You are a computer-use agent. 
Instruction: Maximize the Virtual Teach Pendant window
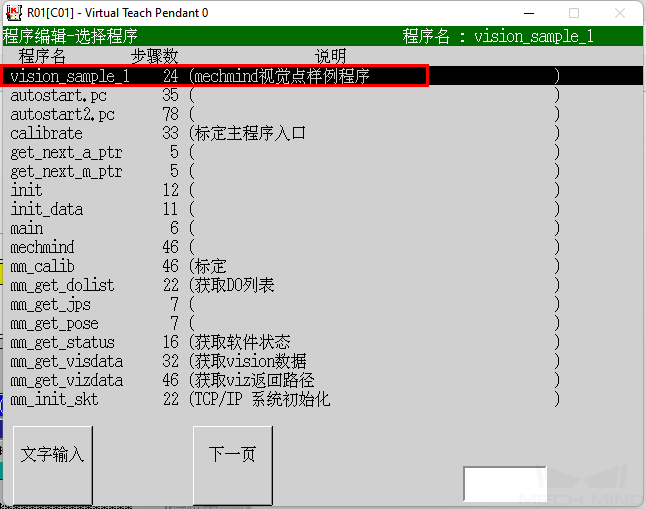[574, 13]
